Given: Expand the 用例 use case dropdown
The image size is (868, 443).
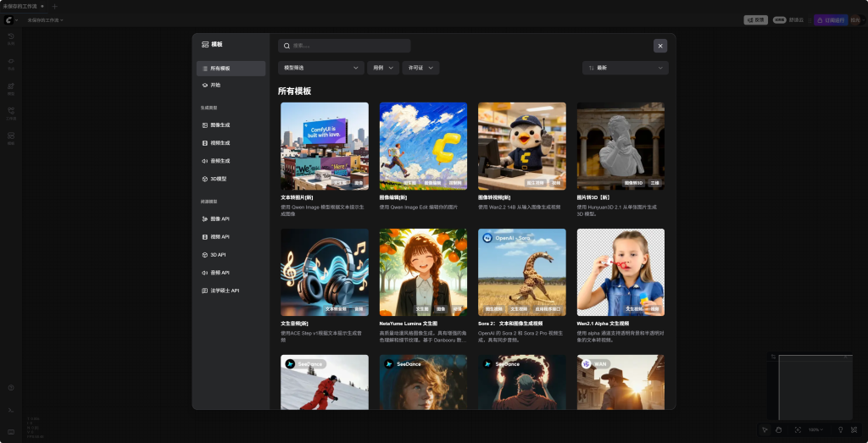Looking at the screenshot, I should point(384,68).
